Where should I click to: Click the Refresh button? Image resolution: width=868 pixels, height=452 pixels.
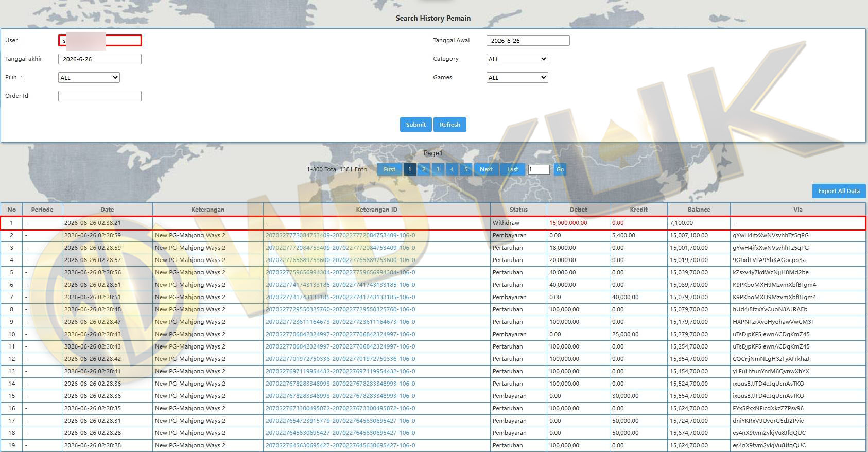coord(450,125)
